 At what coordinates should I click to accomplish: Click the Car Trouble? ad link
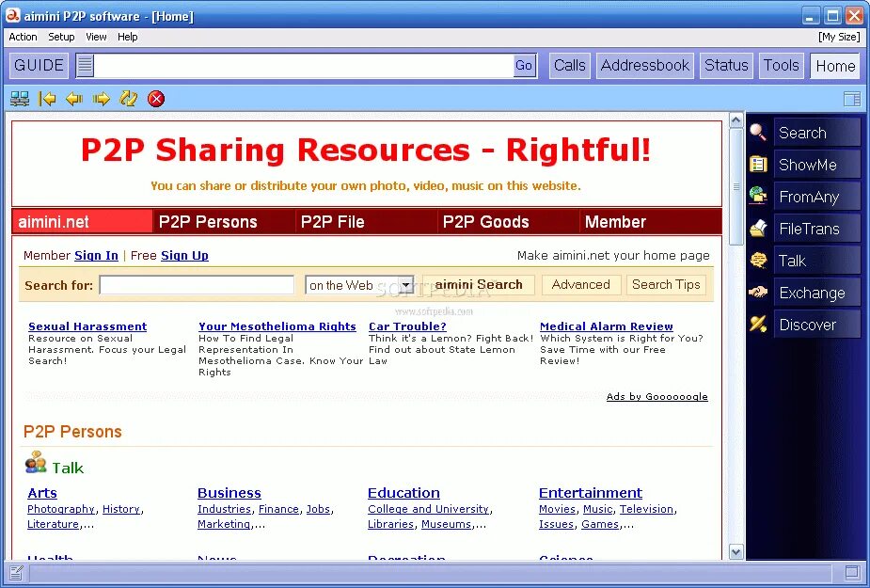coord(407,326)
